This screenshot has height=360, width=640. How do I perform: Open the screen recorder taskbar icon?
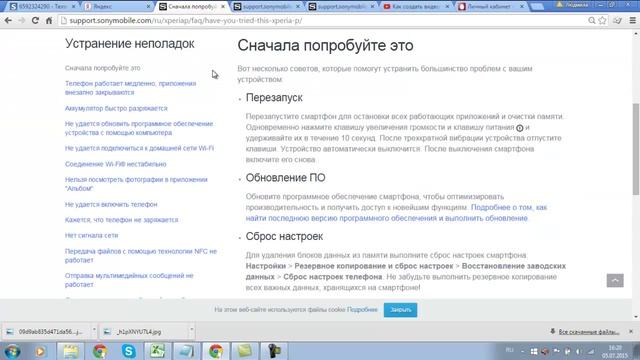tap(274, 351)
